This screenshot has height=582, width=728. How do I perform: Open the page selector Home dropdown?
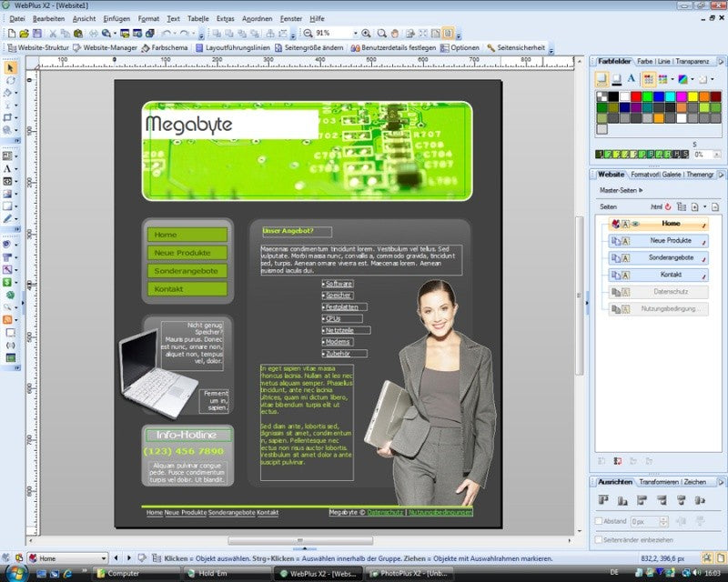(103, 558)
